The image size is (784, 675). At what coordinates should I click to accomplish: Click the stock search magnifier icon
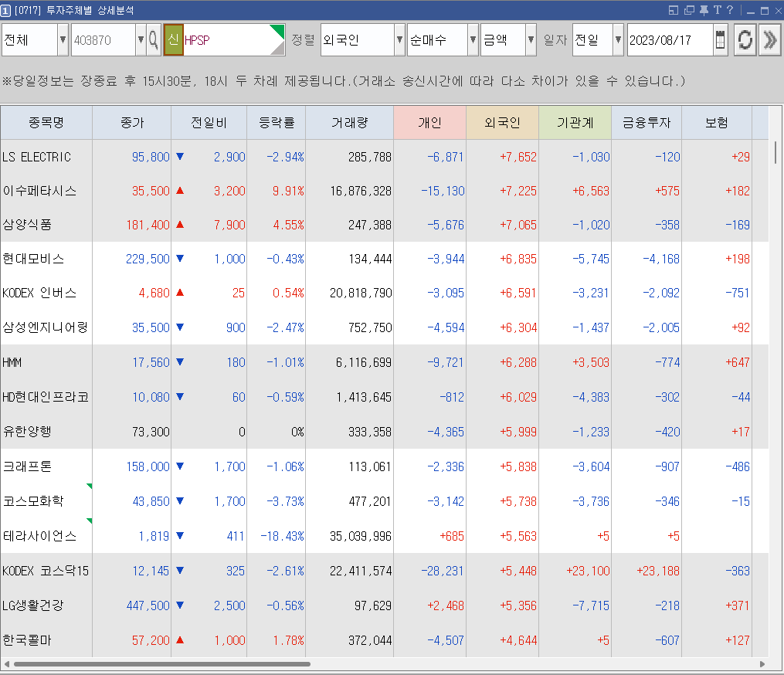click(x=154, y=39)
